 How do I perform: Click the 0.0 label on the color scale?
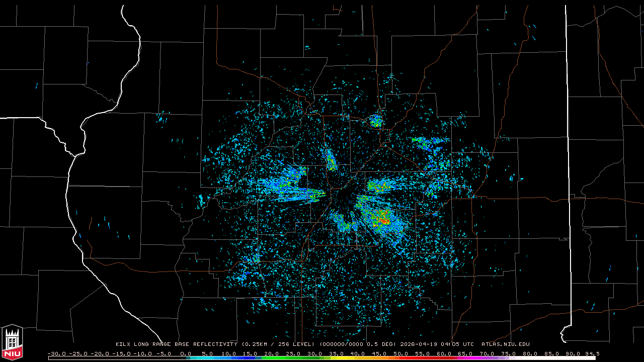(x=186, y=353)
